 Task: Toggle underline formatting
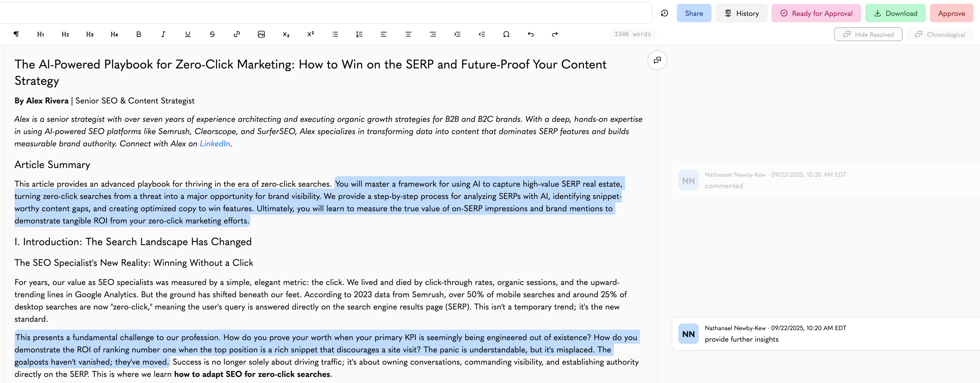point(188,34)
